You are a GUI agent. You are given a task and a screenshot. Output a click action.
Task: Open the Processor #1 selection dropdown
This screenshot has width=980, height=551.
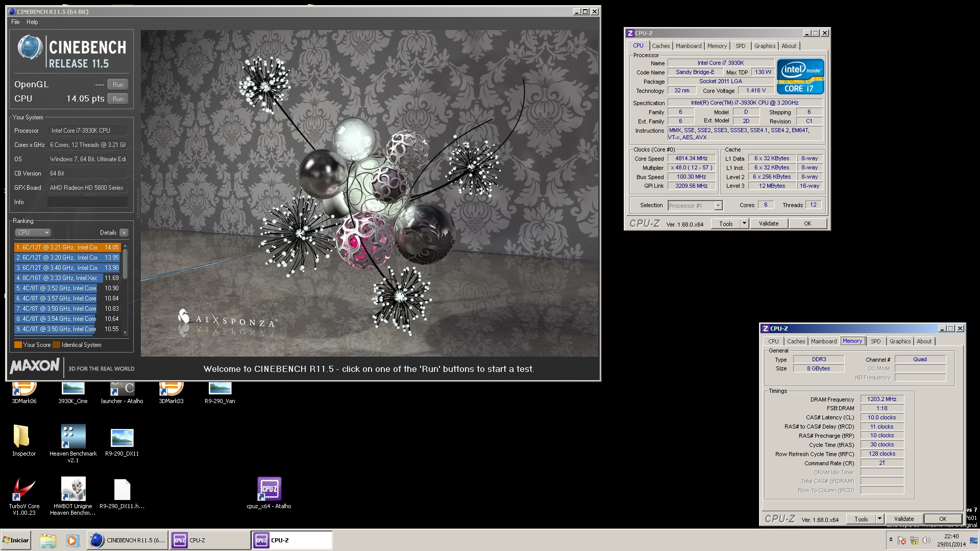tap(695, 206)
